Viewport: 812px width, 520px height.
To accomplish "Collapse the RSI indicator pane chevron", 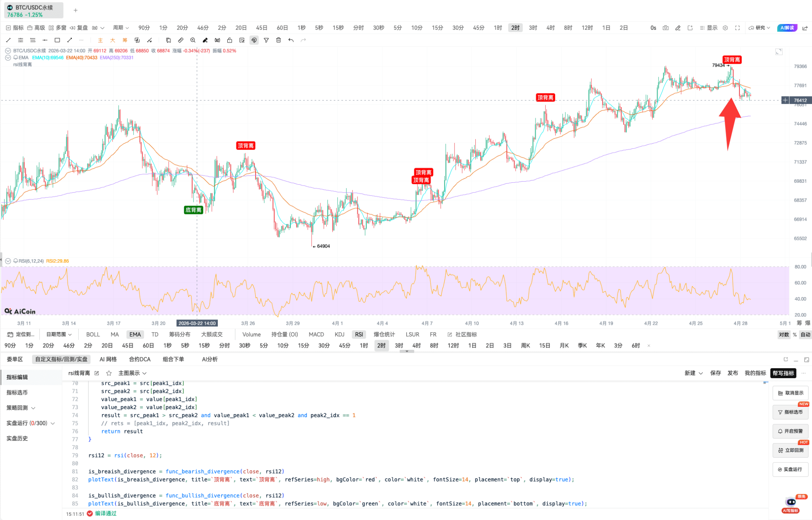I will [x=8, y=261].
